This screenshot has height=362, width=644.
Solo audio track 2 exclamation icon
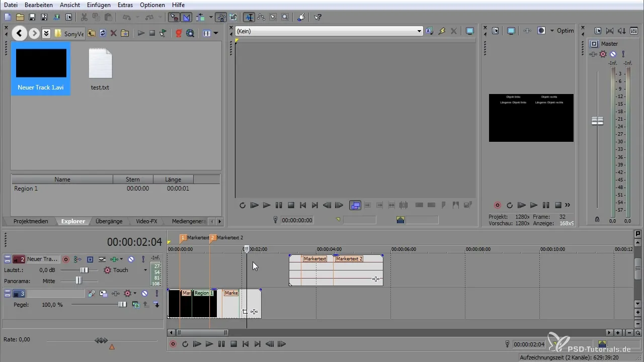tap(143, 259)
